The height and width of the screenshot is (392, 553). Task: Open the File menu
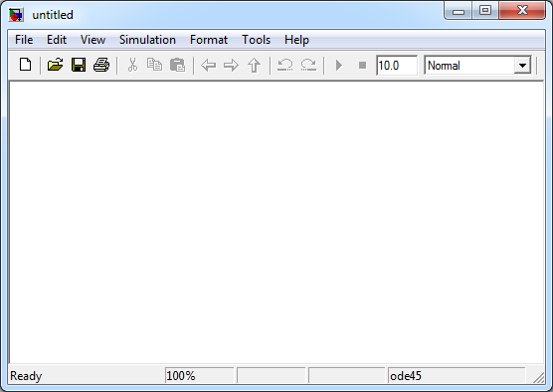[x=24, y=40]
